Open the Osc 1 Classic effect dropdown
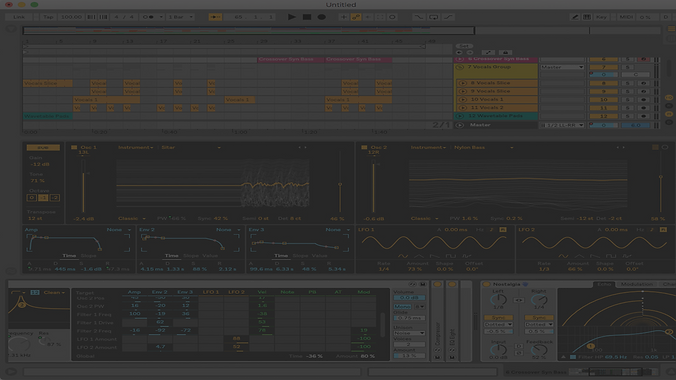The image size is (676, 380). [132, 219]
